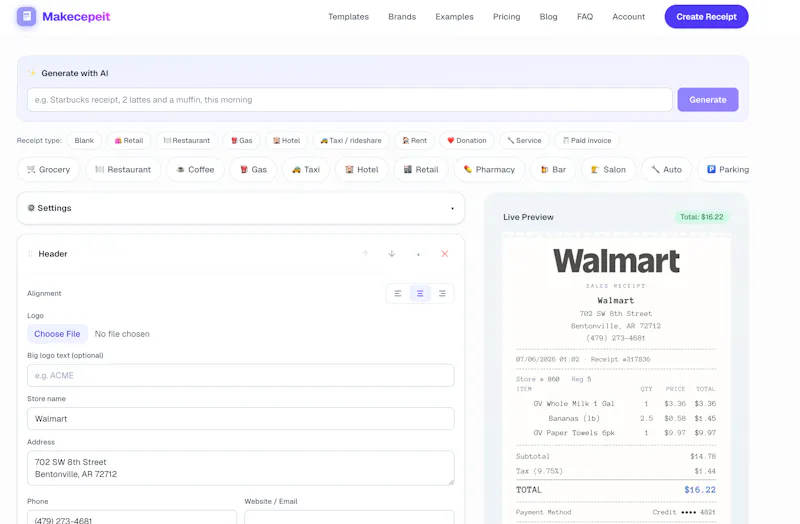Click the Generate button
This screenshot has width=800, height=524.
point(708,99)
